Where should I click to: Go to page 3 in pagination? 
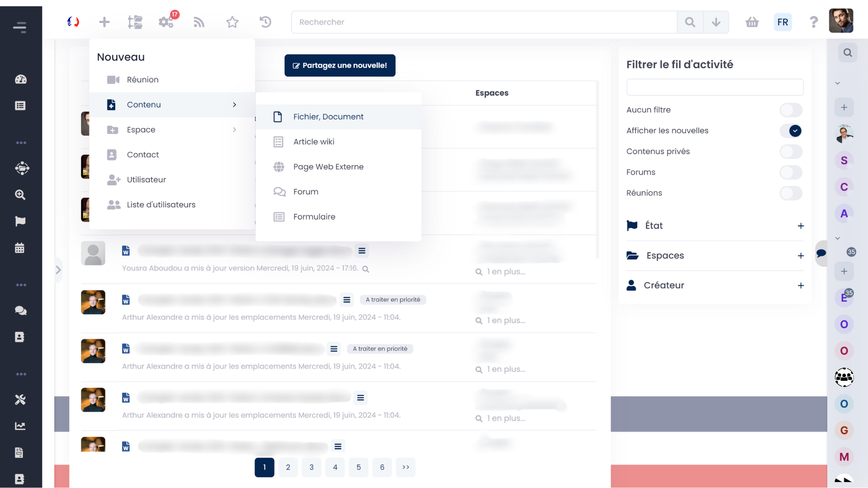[x=311, y=467]
